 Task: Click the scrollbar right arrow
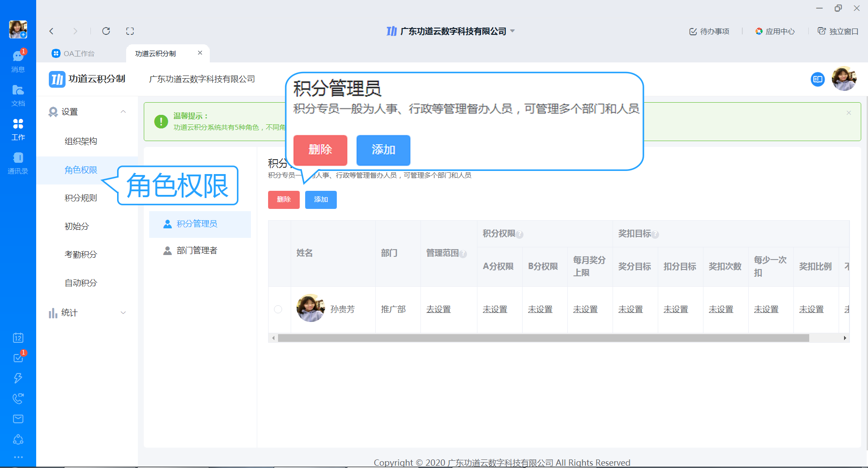click(x=845, y=338)
